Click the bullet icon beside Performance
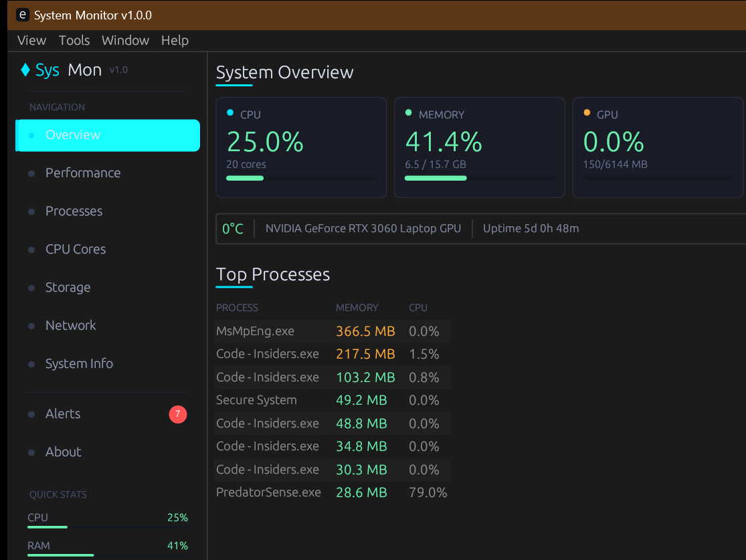Screen dimensions: 746x560 click(31, 173)
